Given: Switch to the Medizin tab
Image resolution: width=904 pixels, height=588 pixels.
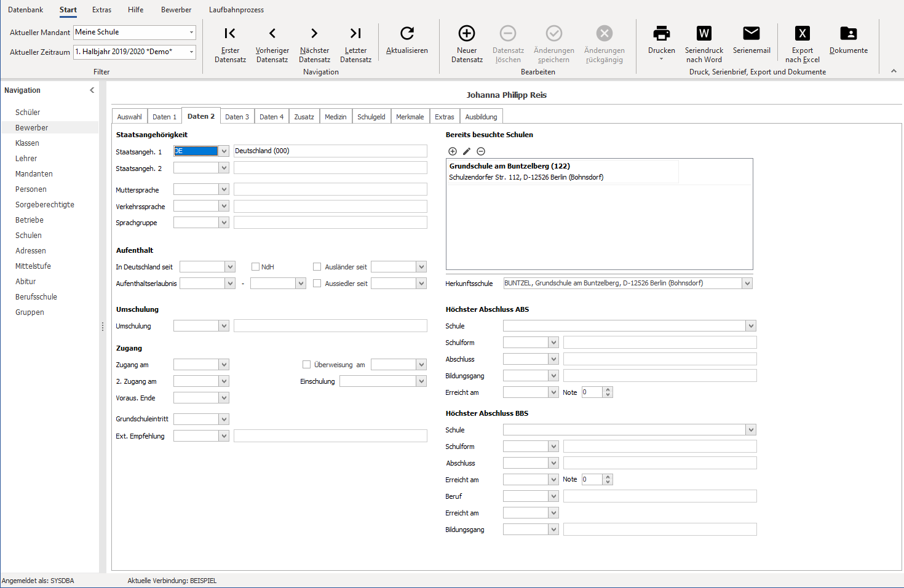Looking at the screenshot, I should (336, 117).
